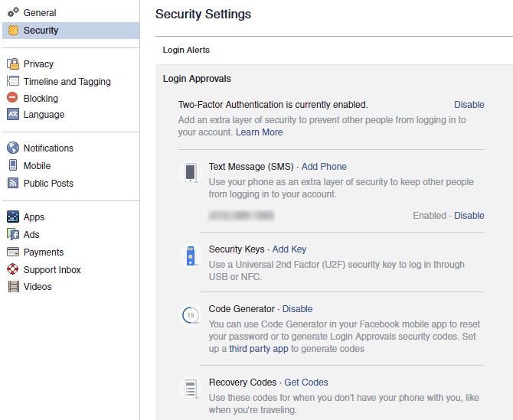513x420 pixels.
Task: Click the Support Inbox lifebuoy icon
Action: click(13, 269)
